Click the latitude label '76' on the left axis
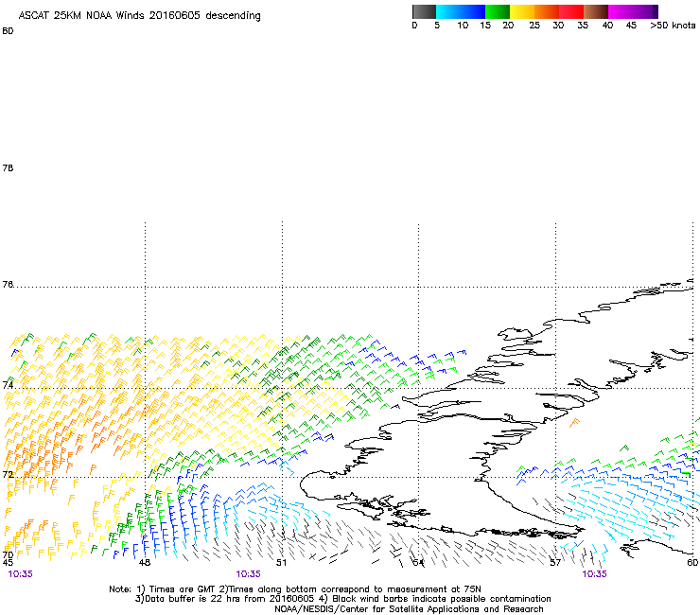700x615 pixels. click(x=8, y=284)
